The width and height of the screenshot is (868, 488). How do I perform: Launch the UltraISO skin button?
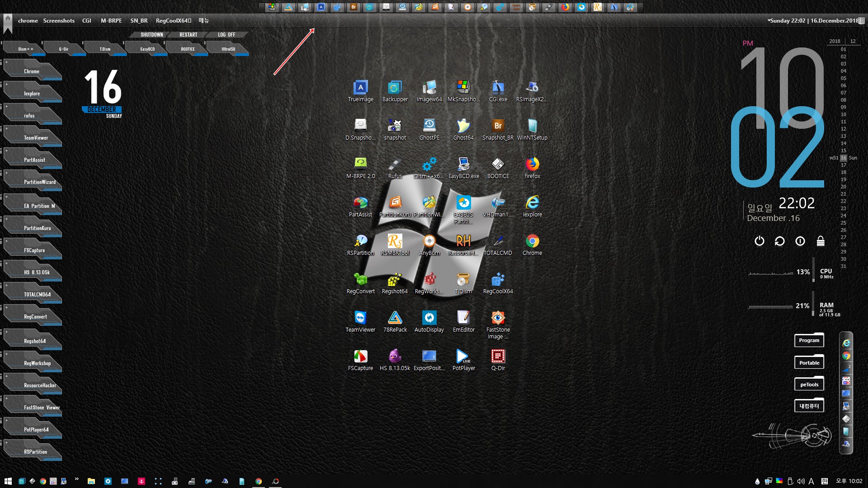pos(228,49)
